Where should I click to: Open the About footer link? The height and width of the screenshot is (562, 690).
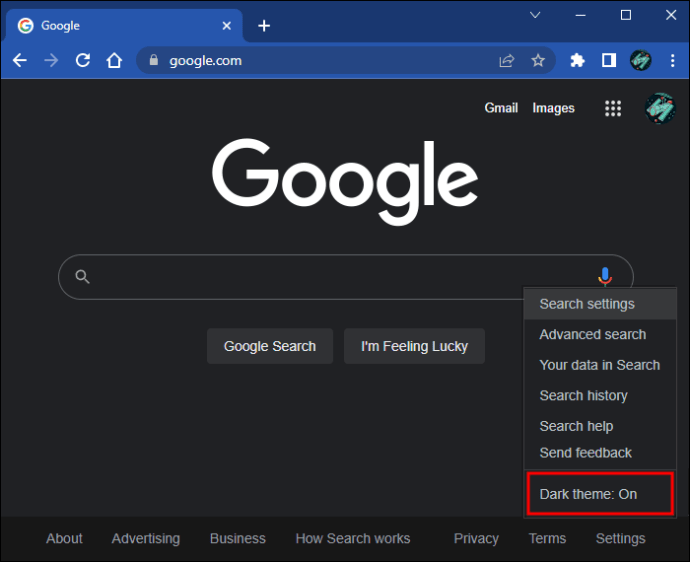click(x=64, y=538)
